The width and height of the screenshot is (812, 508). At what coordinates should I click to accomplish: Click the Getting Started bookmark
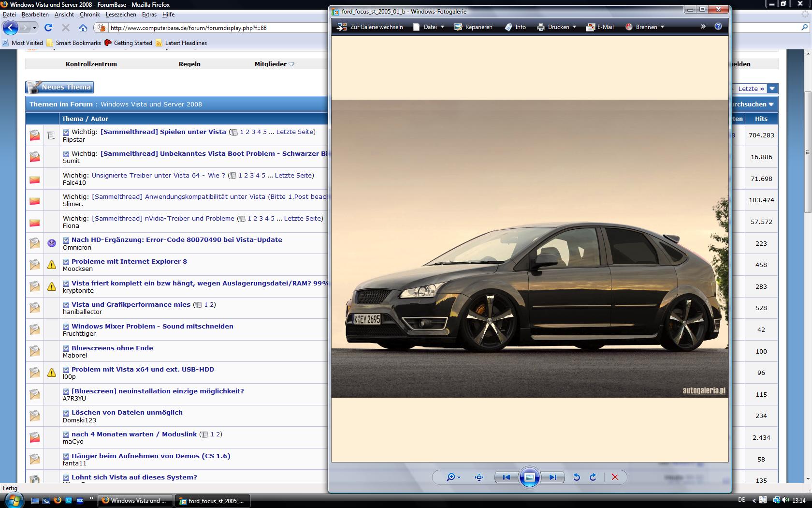pyautogui.click(x=129, y=43)
